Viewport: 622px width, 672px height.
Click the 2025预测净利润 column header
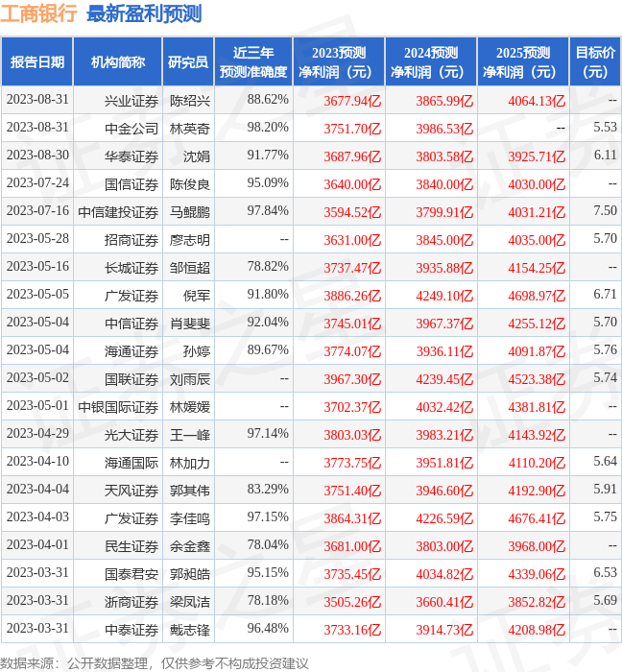[x=523, y=61]
